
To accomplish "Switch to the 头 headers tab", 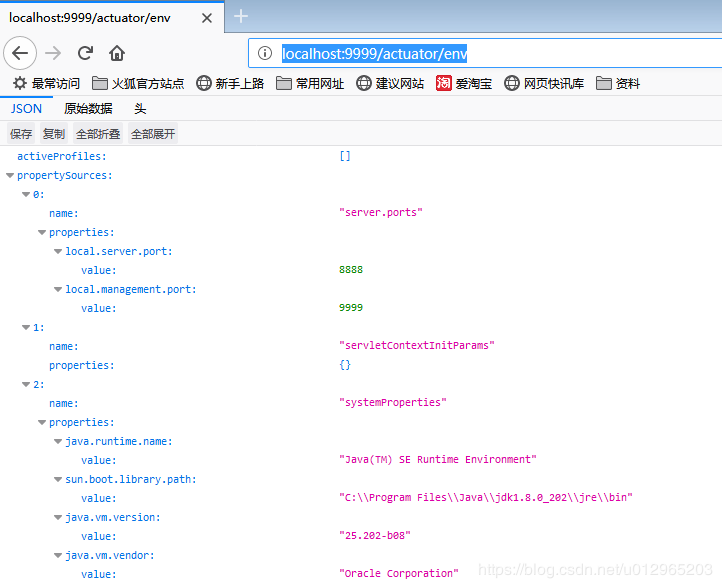I will tap(140, 109).
